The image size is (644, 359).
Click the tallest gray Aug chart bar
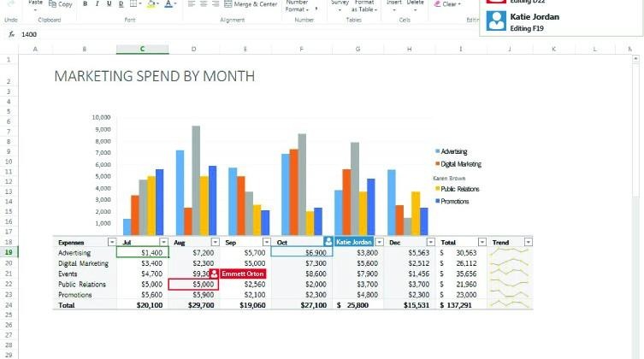[x=196, y=180]
